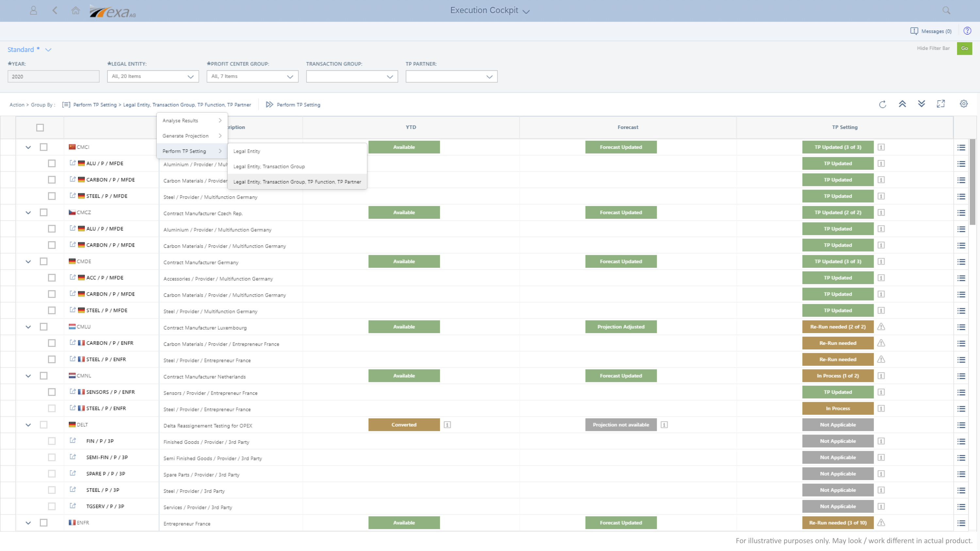
Task: Select checkbox for SENSORS / P / ENFR
Action: 52,392
